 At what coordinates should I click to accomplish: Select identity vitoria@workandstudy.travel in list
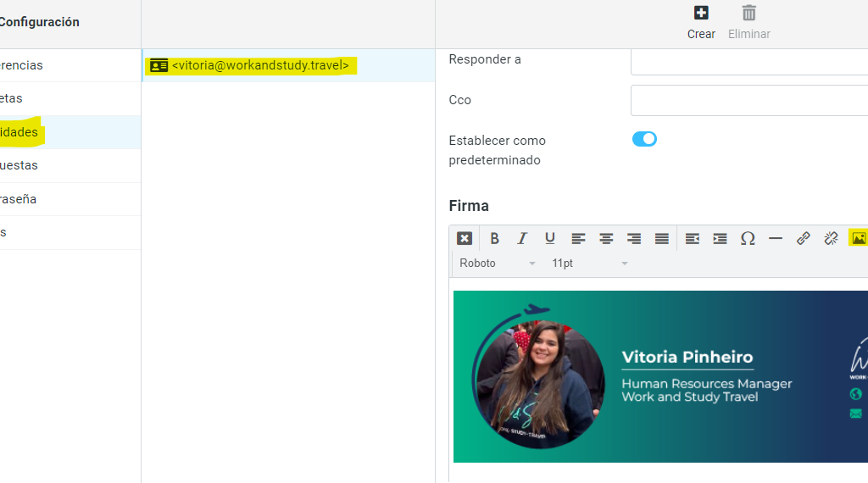pos(288,65)
